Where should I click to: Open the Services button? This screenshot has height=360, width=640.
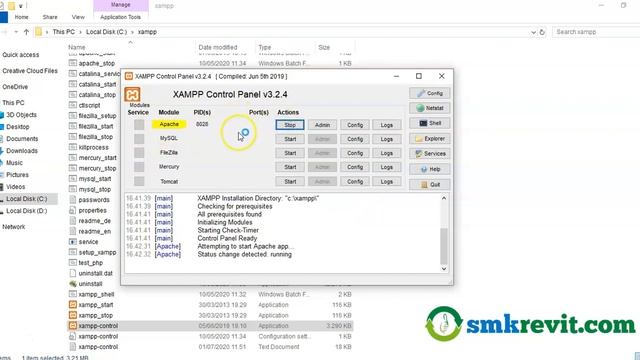pyautogui.click(x=430, y=154)
